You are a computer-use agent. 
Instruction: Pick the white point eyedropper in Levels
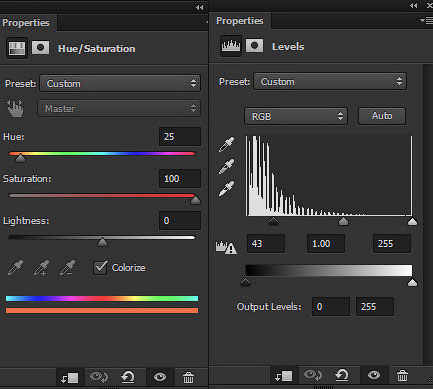(x=226, y=189)
